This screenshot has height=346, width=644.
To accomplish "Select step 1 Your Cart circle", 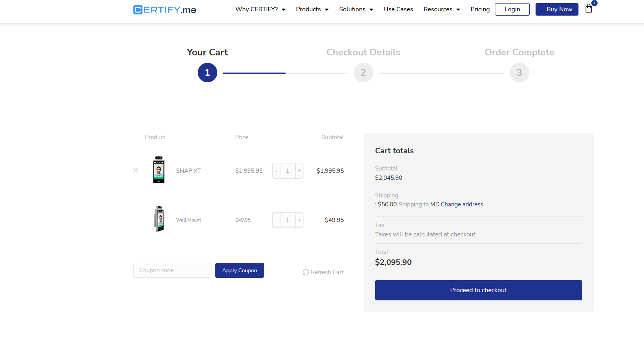I will [208, 73].
